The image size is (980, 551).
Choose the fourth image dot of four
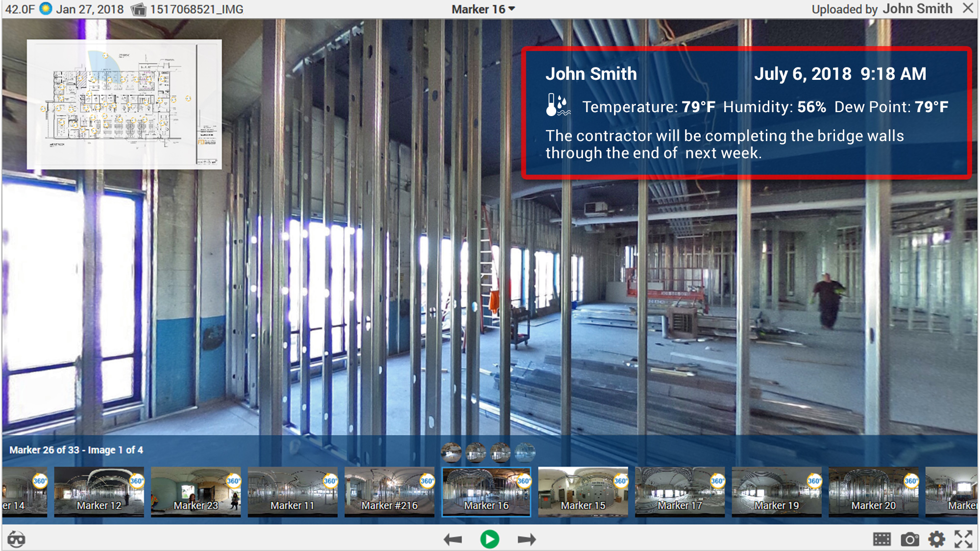coord(525,453)
